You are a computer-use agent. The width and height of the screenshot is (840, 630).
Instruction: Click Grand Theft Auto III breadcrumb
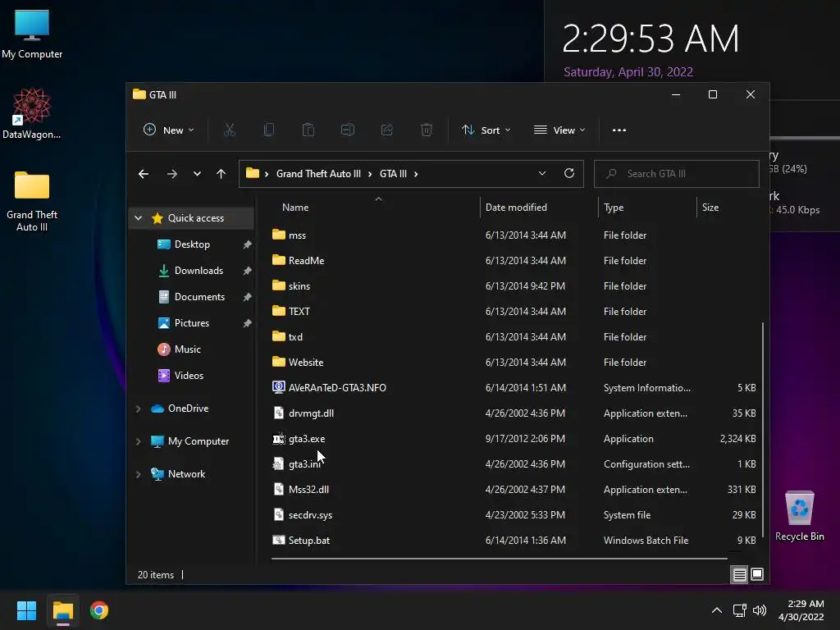[x=318, y=174]
